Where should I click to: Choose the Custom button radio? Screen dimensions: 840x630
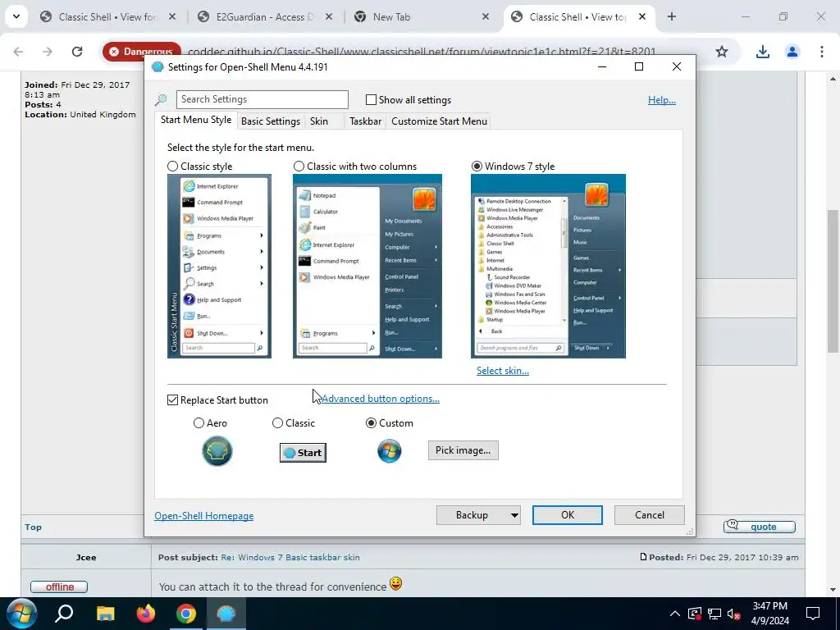pyautogui.click(x=371, y=423)
